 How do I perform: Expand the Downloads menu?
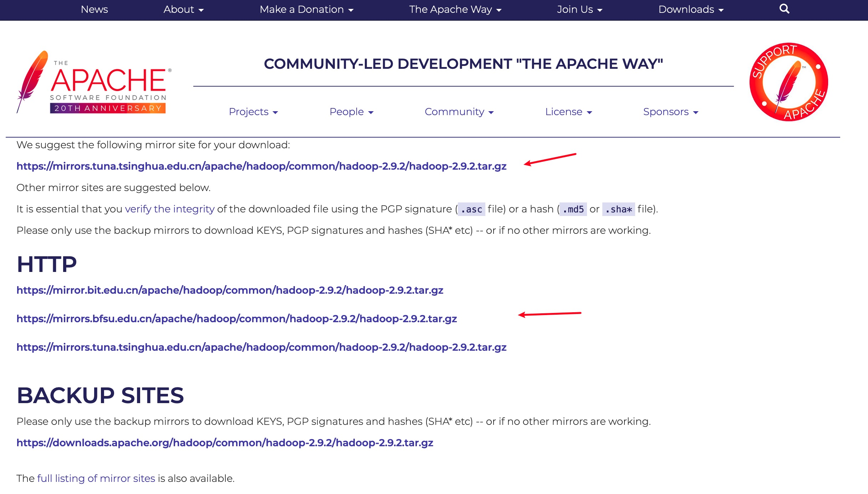tap(691, 9)
